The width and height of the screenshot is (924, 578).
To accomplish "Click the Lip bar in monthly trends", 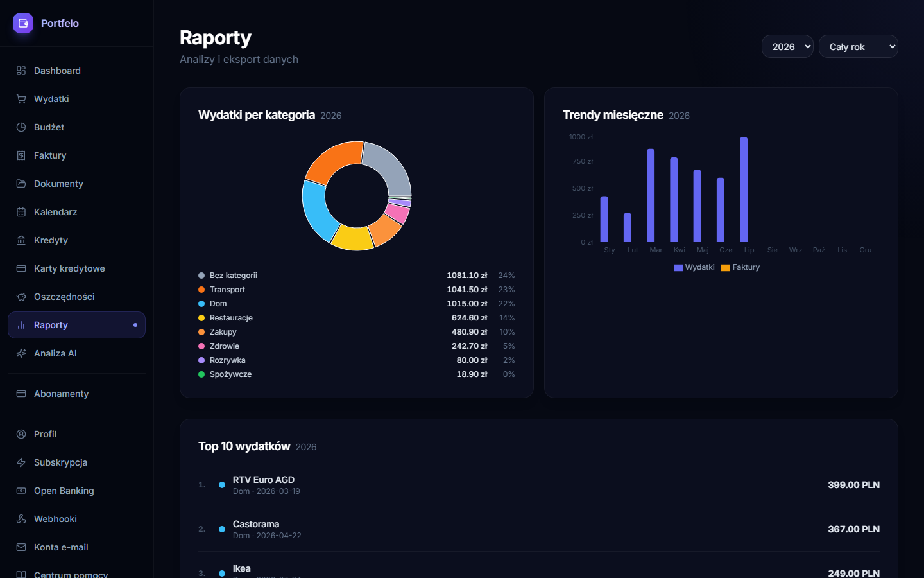I will point(744,189).
